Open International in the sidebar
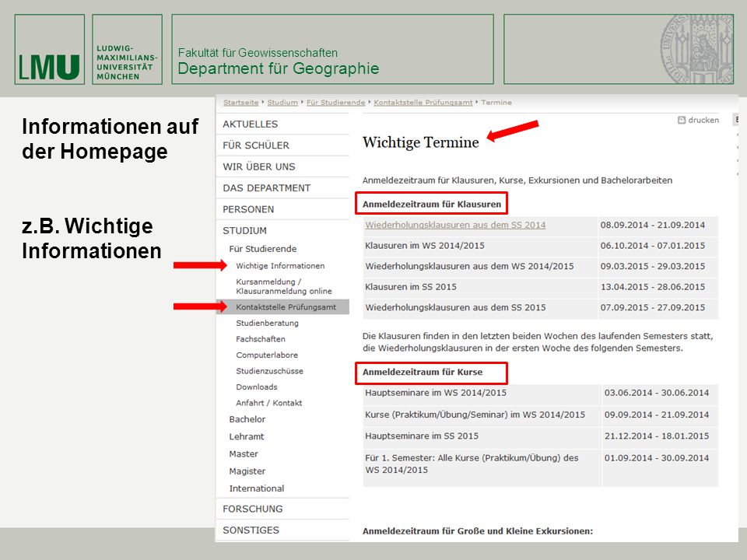 (256, 488)
